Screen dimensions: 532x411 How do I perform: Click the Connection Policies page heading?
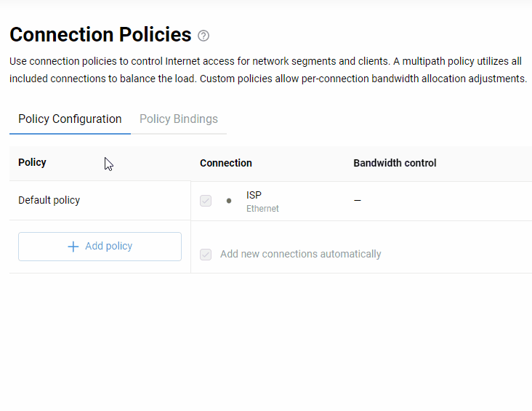pyautogui.click(x=100, y=35)
